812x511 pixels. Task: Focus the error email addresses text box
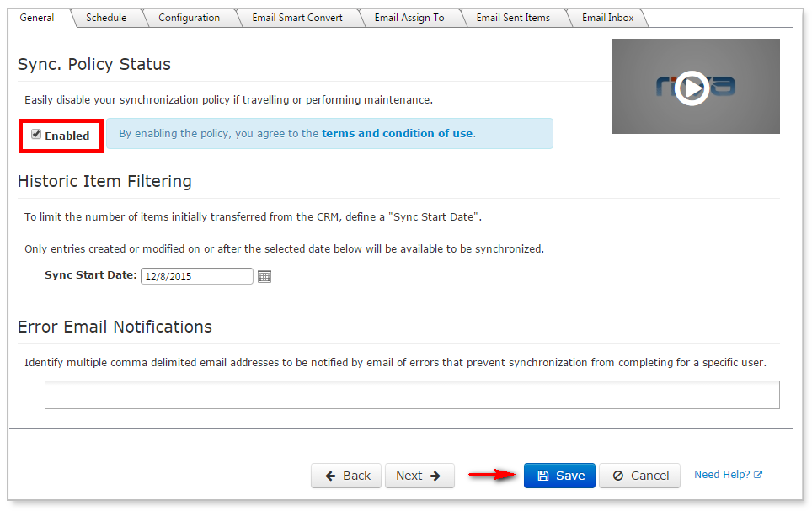tap(412, 395)
